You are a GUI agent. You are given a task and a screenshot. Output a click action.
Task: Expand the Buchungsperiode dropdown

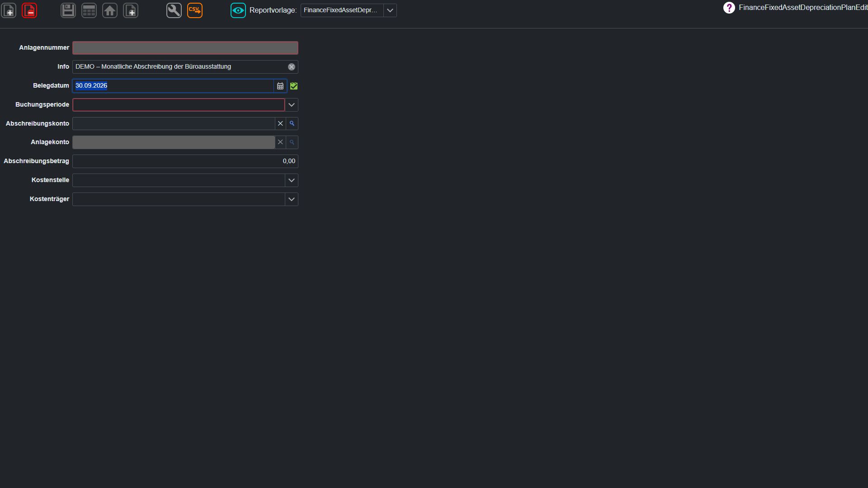(x=292, y=105)
